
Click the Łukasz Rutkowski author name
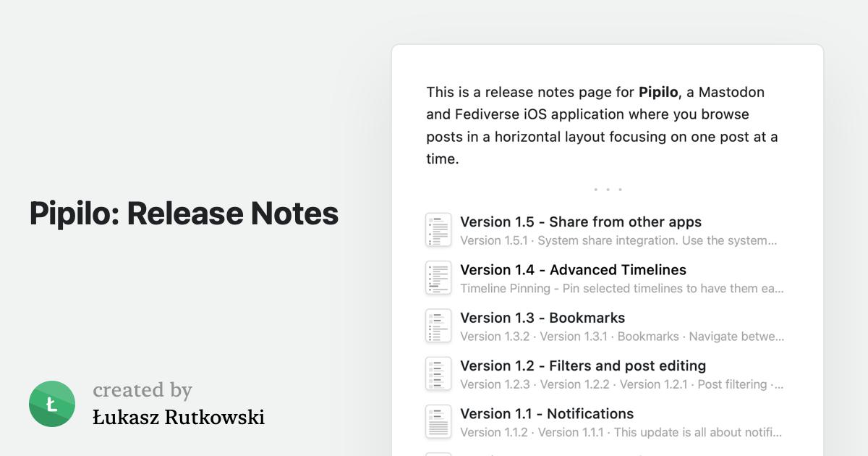[x=179, y=417]
